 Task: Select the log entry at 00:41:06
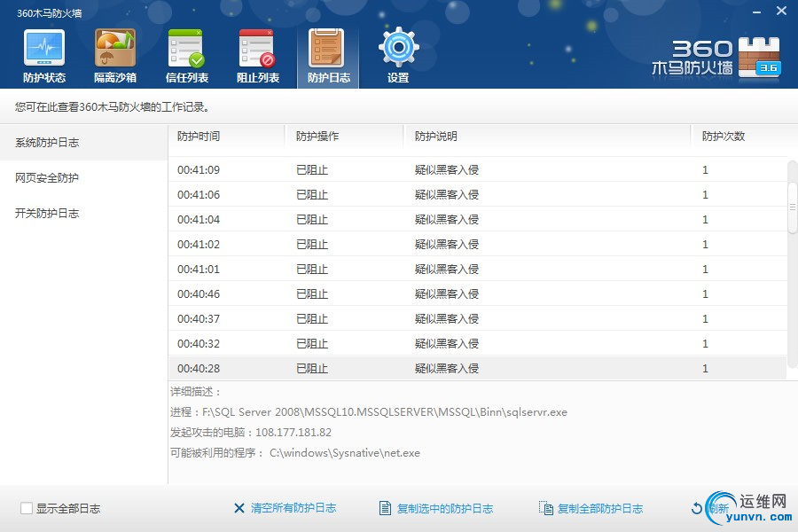[x=477, y=194]
